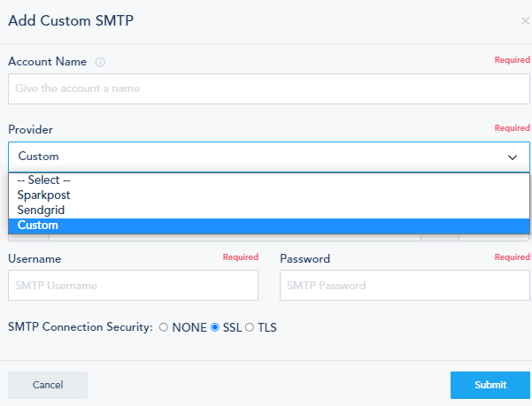
Task: Click into the SMTP Password field
Action: [404, 286]
